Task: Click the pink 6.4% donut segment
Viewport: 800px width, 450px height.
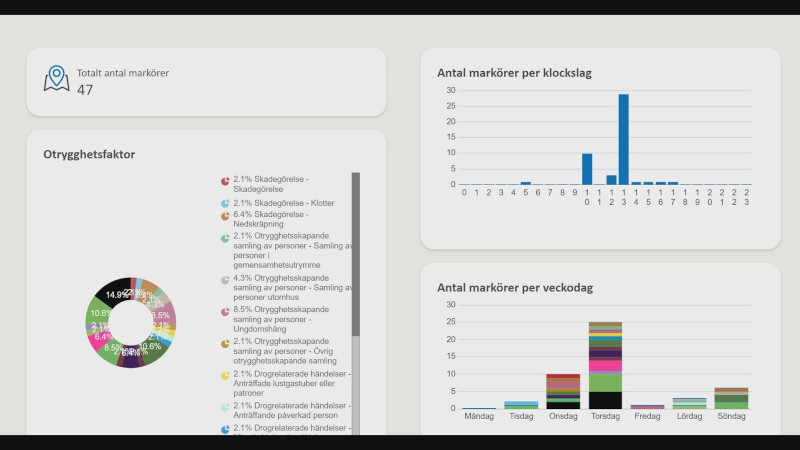Action: click(102, 337)
